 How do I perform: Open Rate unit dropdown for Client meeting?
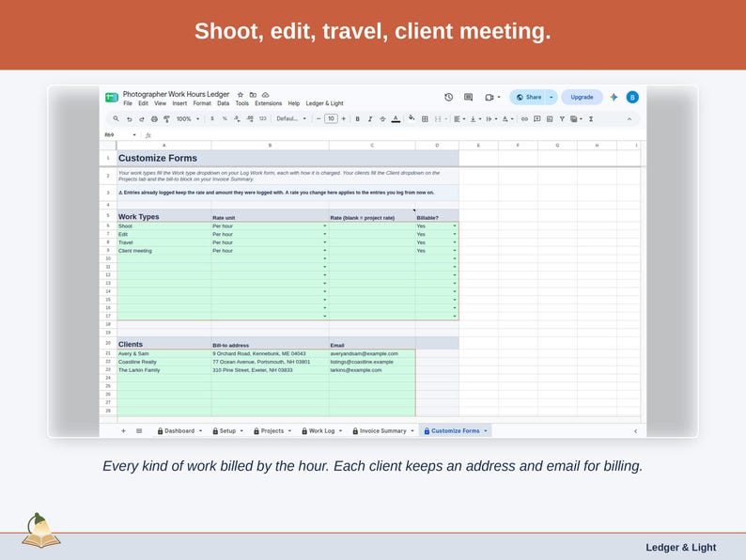coord(325,251)
